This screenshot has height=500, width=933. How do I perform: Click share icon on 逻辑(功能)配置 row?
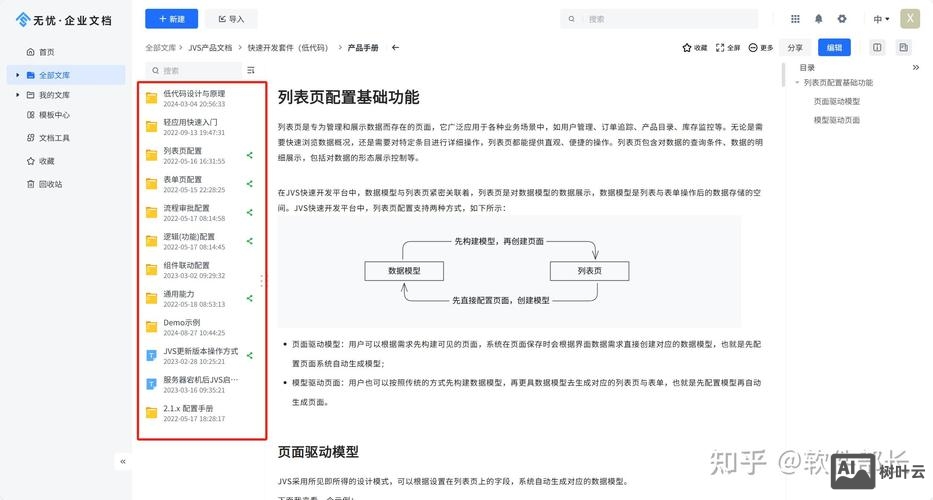[x=250, y=241]
